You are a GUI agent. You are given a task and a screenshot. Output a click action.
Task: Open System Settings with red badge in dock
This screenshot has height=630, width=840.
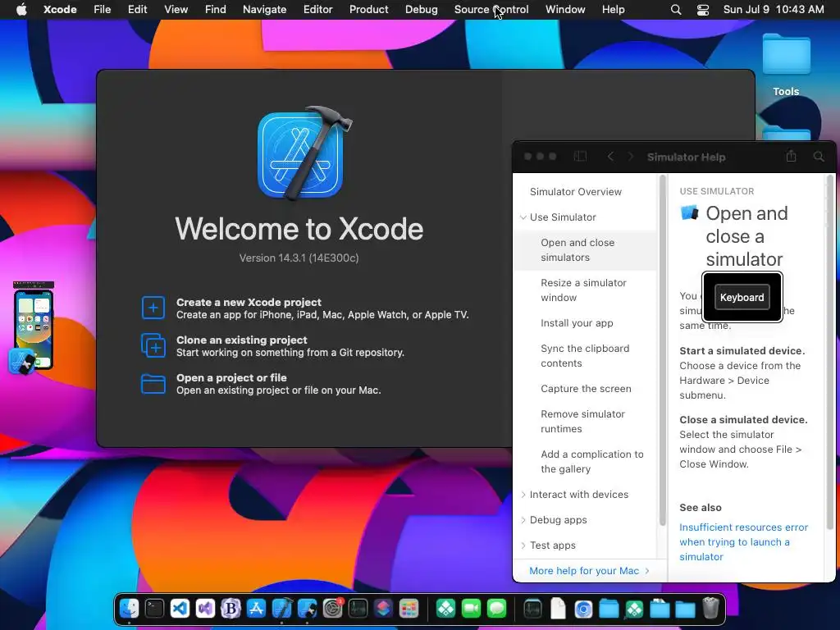point(333,609)
